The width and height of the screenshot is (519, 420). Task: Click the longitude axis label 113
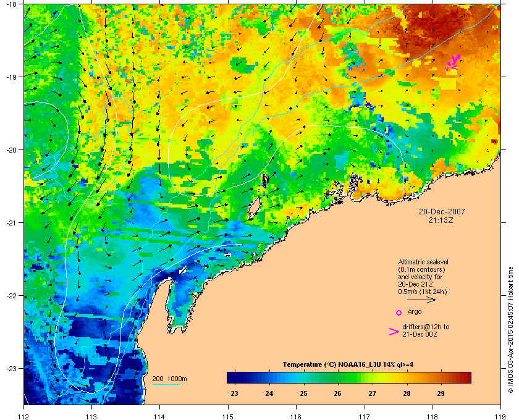point(91,416)
